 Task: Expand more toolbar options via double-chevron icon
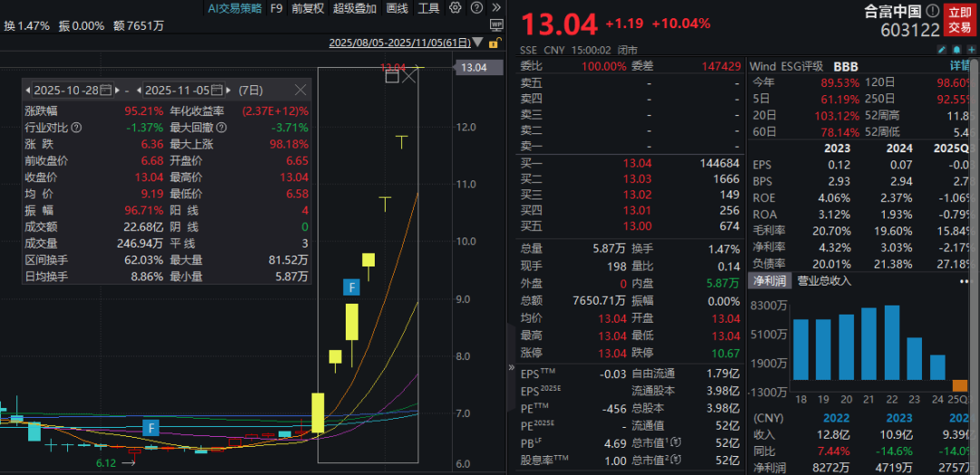click(495, 8)
